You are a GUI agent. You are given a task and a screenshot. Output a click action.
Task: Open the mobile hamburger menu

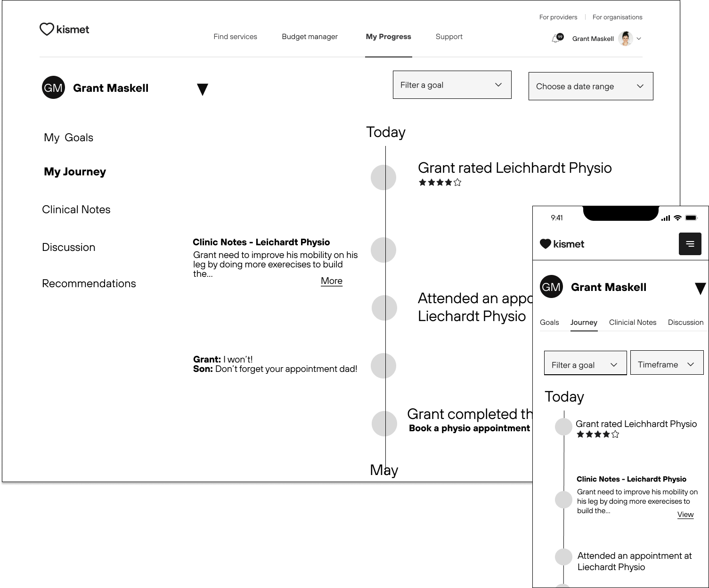(690, 244)
